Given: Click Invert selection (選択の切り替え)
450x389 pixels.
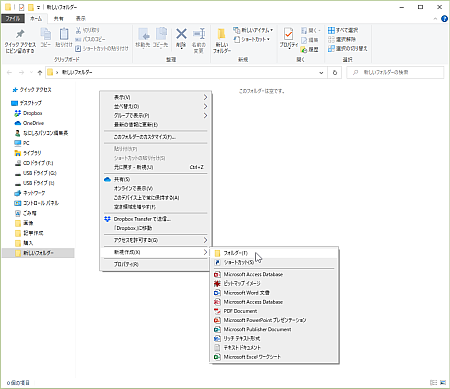Looking at the screenshot, I should [x=348, y=49].
